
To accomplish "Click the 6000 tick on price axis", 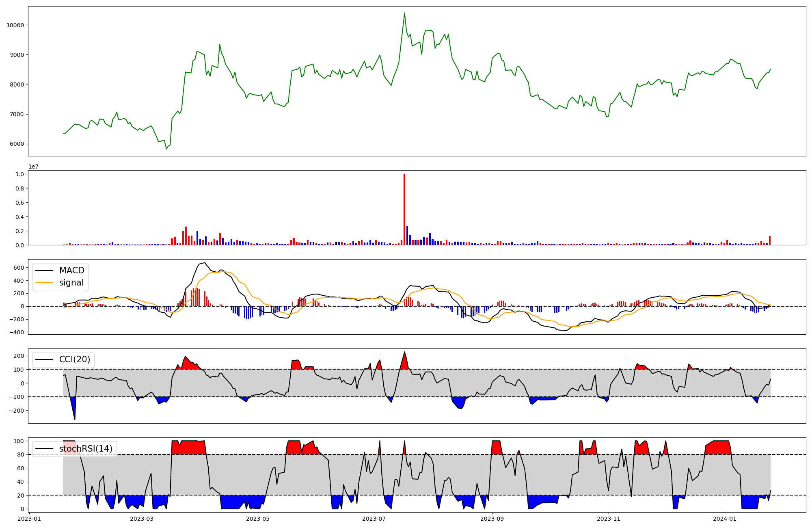I will click(17, 144).
